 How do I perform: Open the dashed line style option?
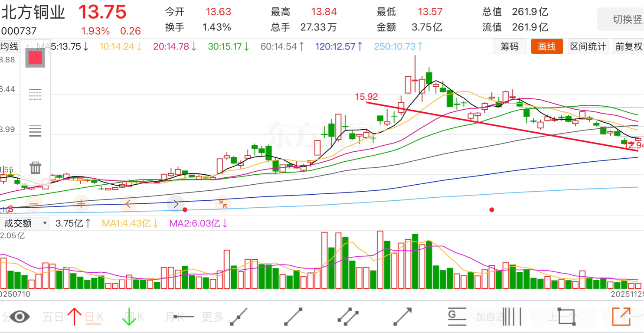(x=35, y=94)
